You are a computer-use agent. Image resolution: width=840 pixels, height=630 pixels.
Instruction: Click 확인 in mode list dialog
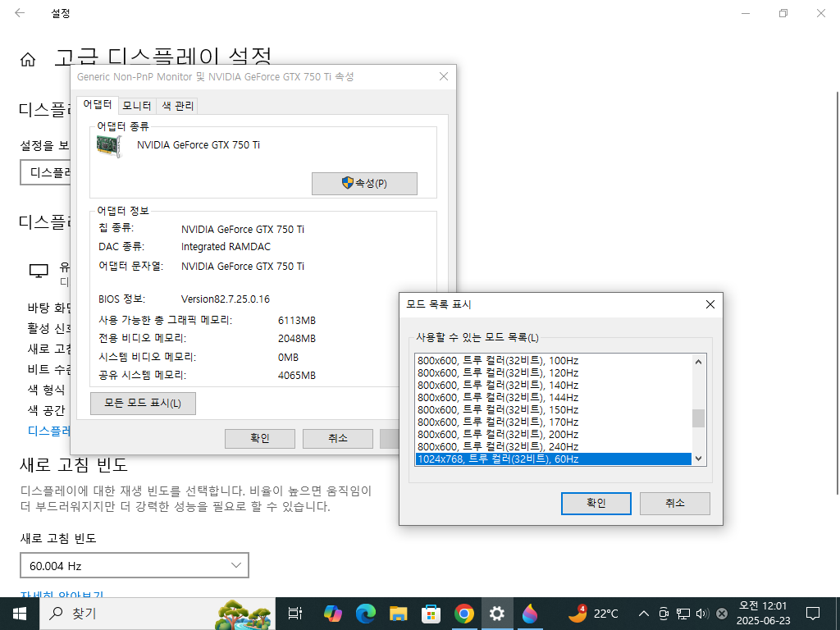596,503
